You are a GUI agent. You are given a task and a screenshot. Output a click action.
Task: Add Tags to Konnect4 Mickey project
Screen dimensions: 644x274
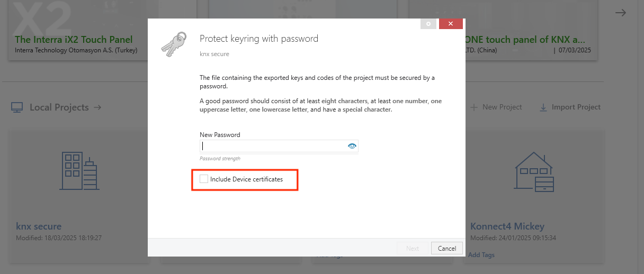[481, 255]
